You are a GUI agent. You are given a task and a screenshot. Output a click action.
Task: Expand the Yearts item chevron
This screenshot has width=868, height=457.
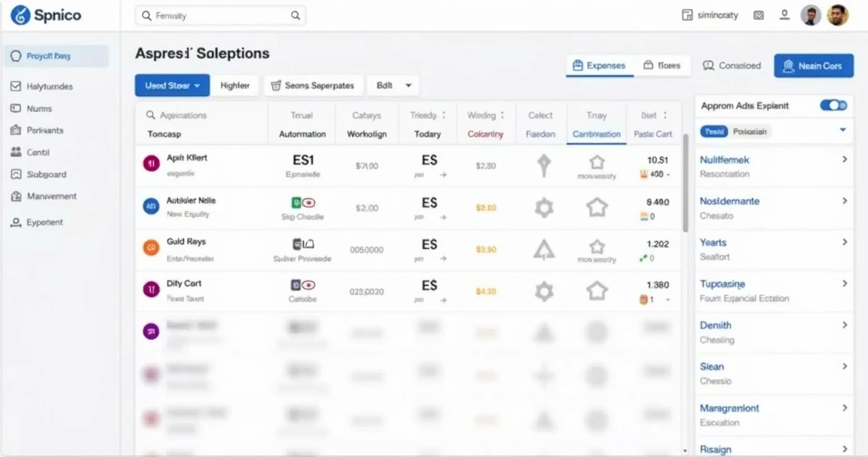844,243
